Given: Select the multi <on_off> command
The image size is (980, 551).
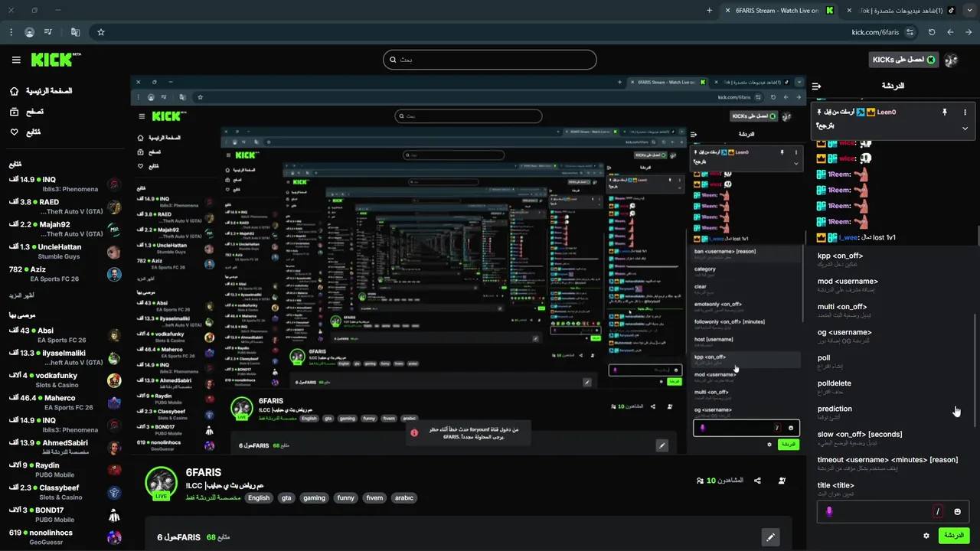Looking at the screenshot, I should 893,310.
